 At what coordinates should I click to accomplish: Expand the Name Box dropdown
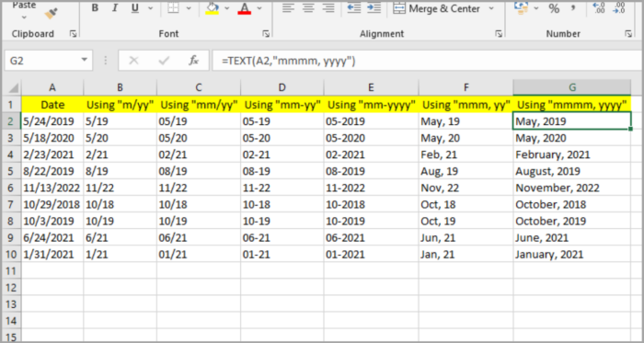tap(85, 60)
